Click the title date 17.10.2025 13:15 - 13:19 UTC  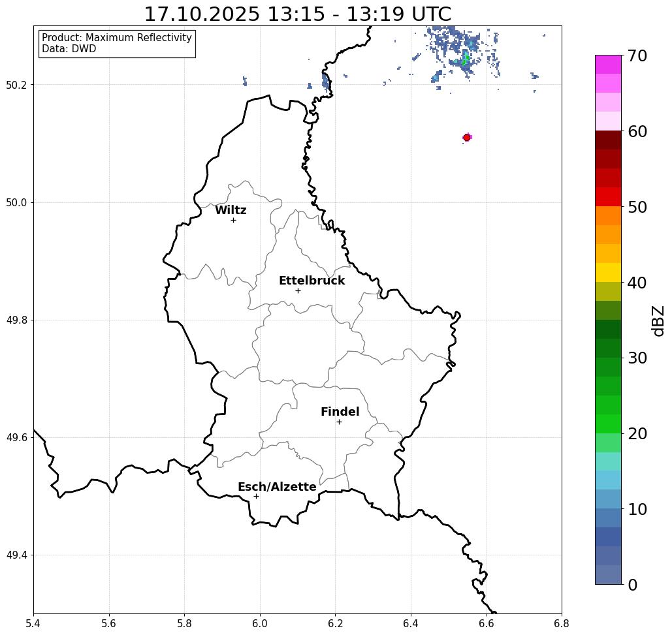point(297,14)
